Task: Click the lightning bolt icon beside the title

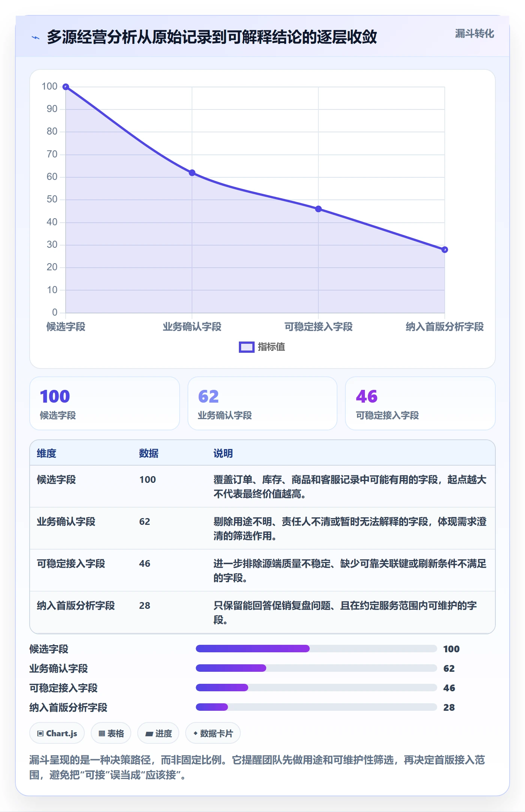Action: point(36,37)
